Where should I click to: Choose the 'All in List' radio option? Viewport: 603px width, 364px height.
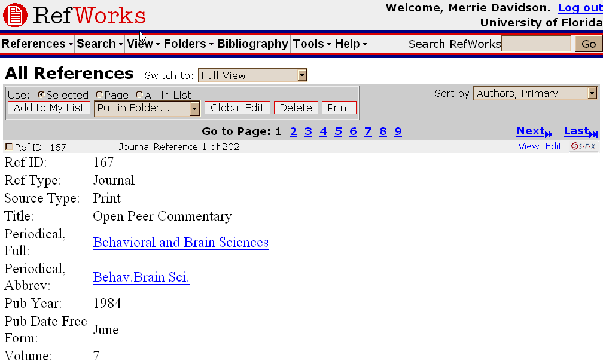(139, 94)
